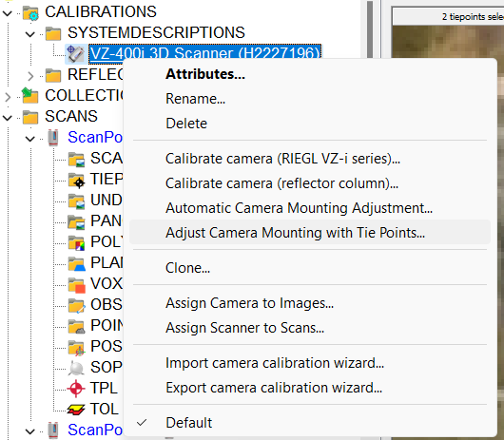
Task: Expand the REFLEC folder node
Action: point(30,76)
